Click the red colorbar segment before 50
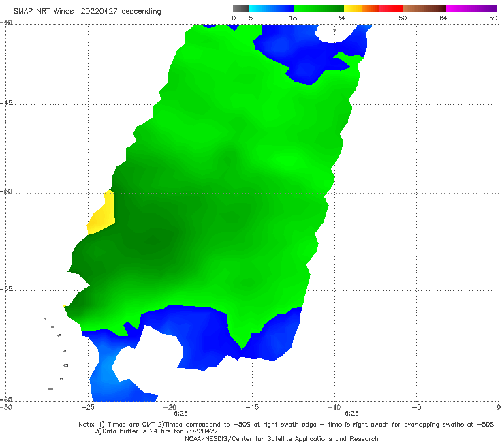This screenshot has height=443, width=504. tap(391, 8)
